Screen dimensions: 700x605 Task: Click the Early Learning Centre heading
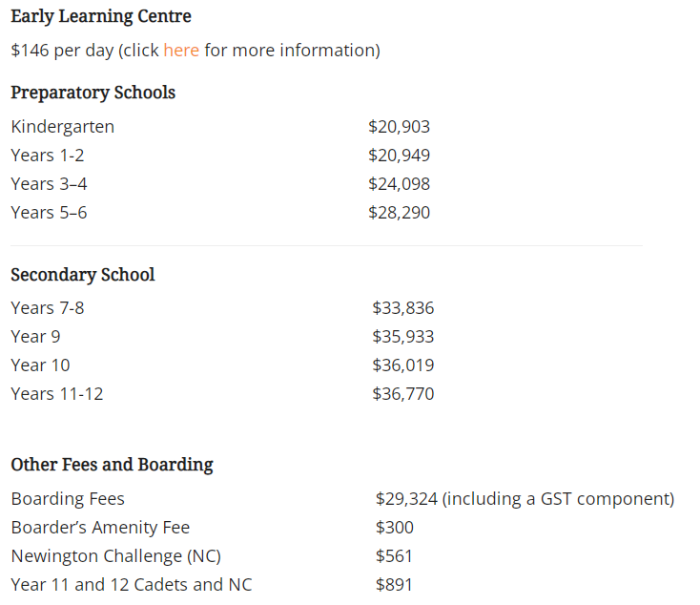(x=101, y=16)
